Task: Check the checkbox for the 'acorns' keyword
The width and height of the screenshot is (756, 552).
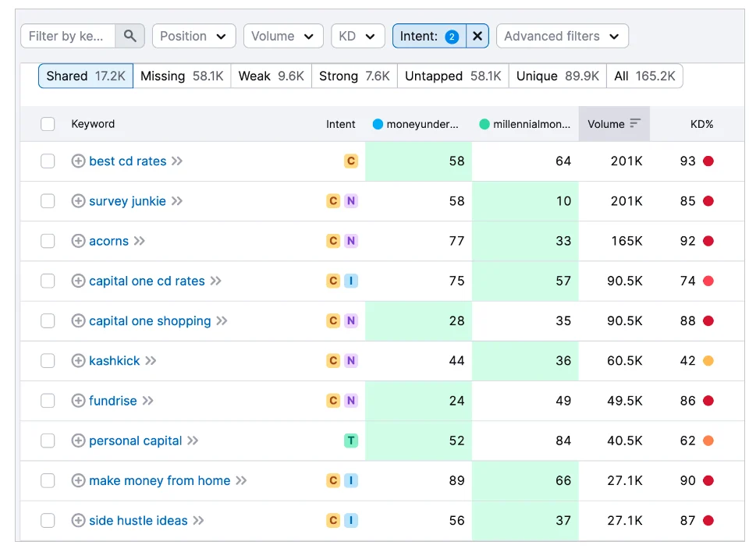Action: pos(48,241)
